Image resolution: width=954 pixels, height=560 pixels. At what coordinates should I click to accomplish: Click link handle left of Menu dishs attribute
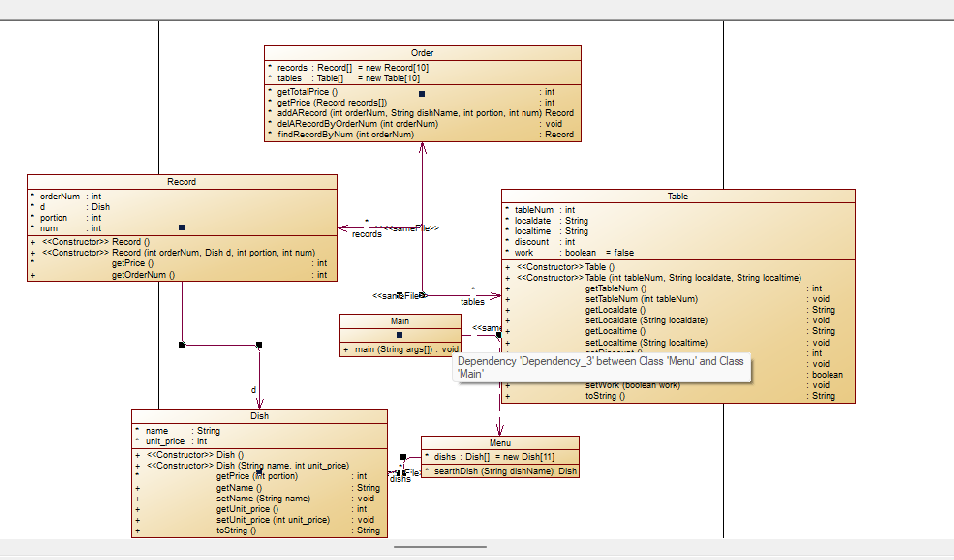403,456
